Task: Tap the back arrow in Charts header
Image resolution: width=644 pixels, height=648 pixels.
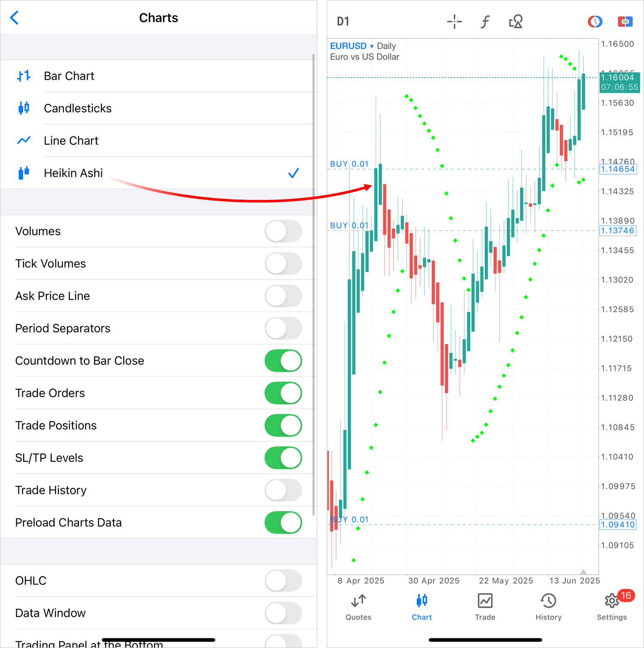Action: 15,18
